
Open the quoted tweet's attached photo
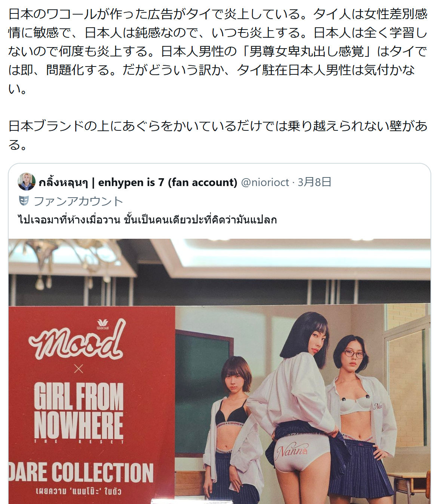click(220, 371)
